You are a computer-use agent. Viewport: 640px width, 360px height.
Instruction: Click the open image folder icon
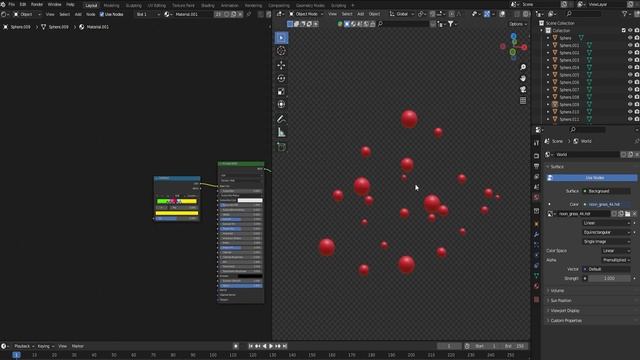coord(627,213)
